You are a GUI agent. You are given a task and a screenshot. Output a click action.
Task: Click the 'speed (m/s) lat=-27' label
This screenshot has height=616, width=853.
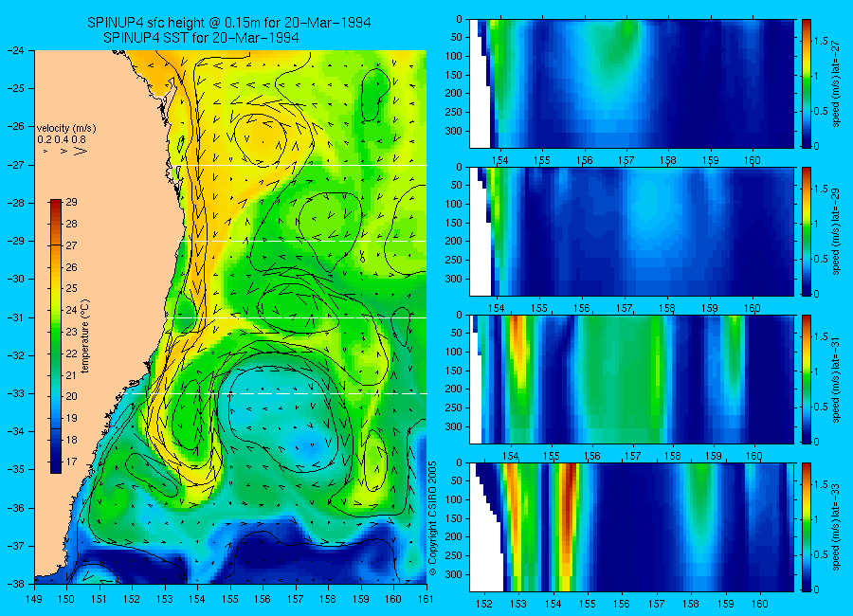tap(837, 83)
